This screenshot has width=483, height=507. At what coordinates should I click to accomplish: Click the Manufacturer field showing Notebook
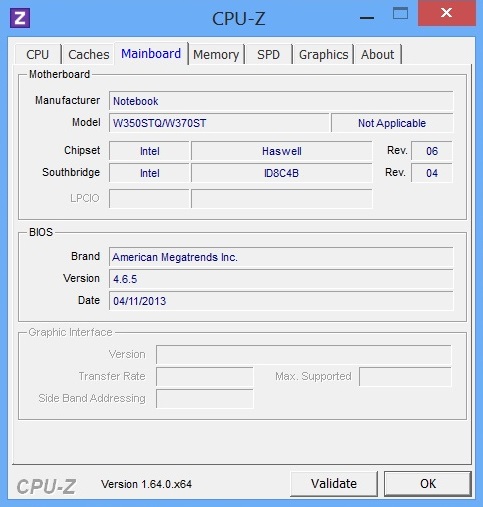[281, 101]
